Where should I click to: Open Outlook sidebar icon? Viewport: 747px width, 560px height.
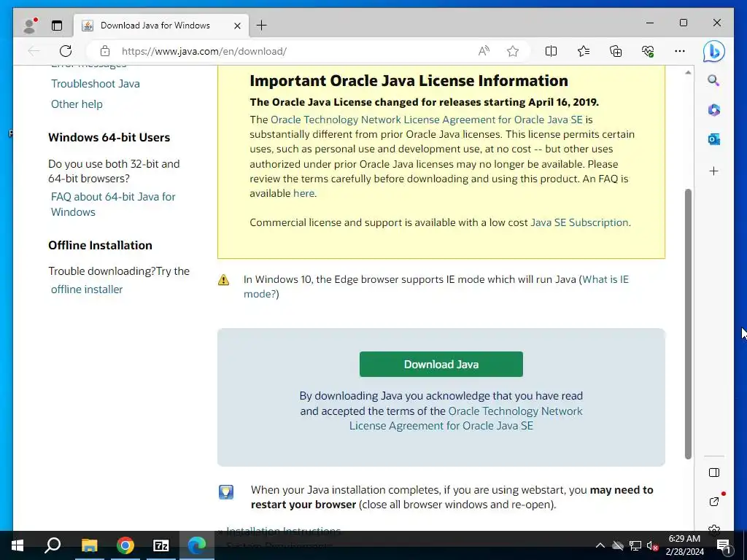(x=713, y=139)
